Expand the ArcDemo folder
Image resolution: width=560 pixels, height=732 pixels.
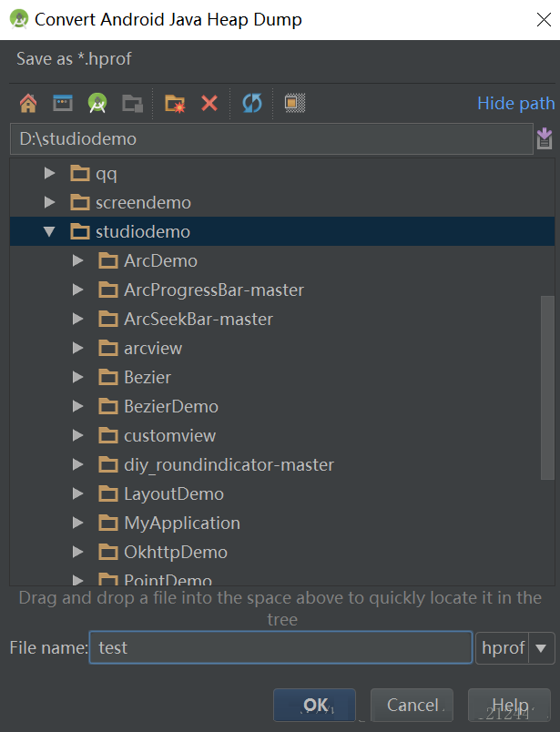77,260
